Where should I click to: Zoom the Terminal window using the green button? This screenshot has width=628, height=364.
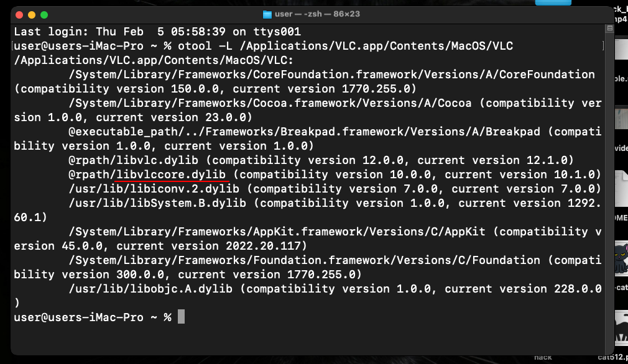point(44,14)
